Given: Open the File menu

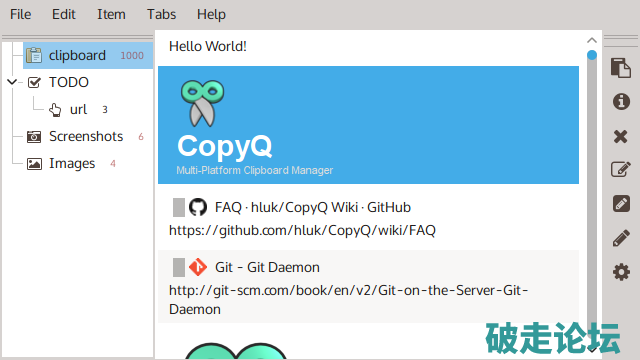Looking at the screenshot, I should [x=20, y=14].
